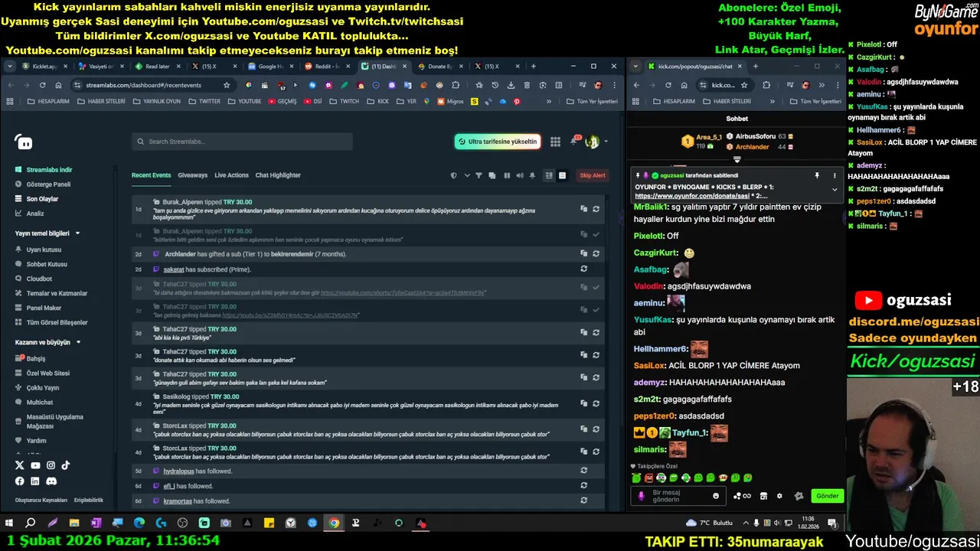Unpin using the pin icon on pinned message
980x551 pixels.
click(817, 175)
